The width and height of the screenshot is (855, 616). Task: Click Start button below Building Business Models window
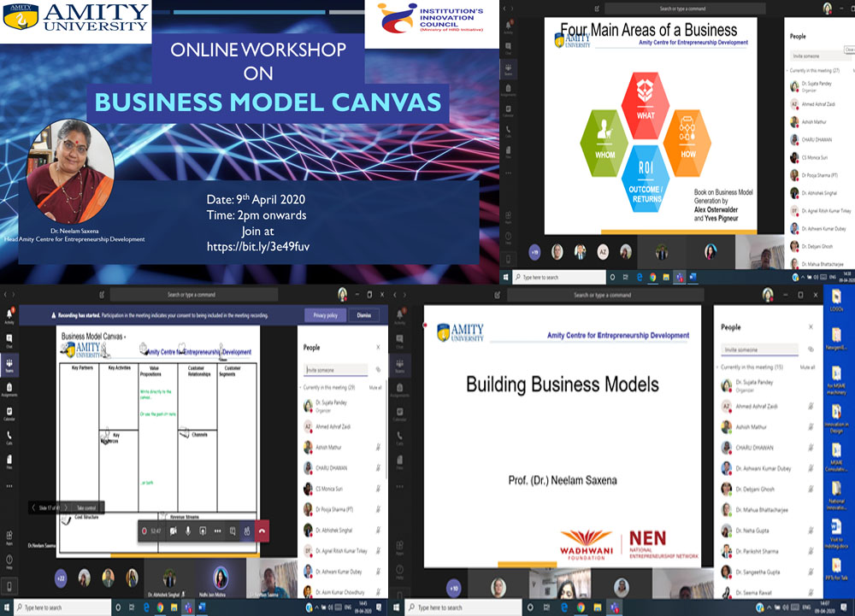pos(397,607)
